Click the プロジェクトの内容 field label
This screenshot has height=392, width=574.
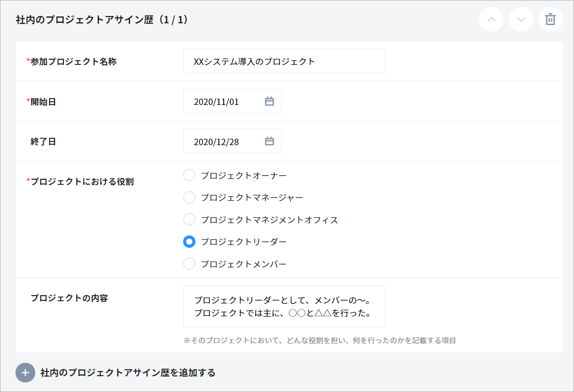tap(69, 298)
